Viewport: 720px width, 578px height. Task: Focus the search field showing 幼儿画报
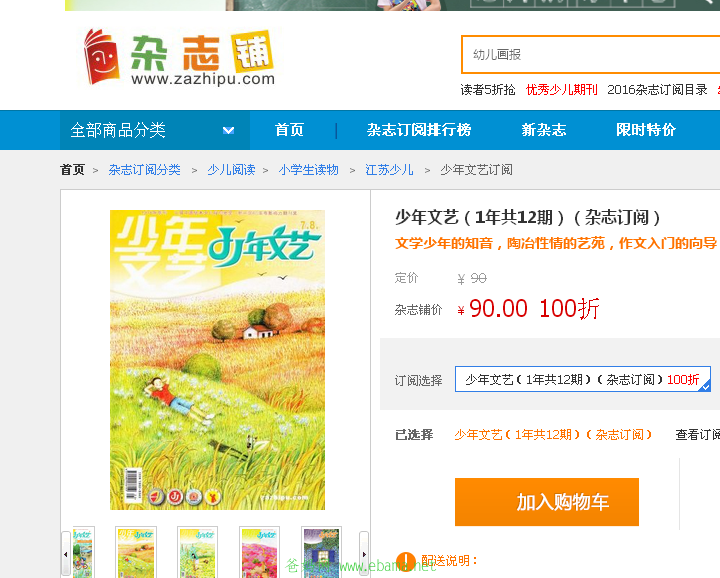click(591, 55)
